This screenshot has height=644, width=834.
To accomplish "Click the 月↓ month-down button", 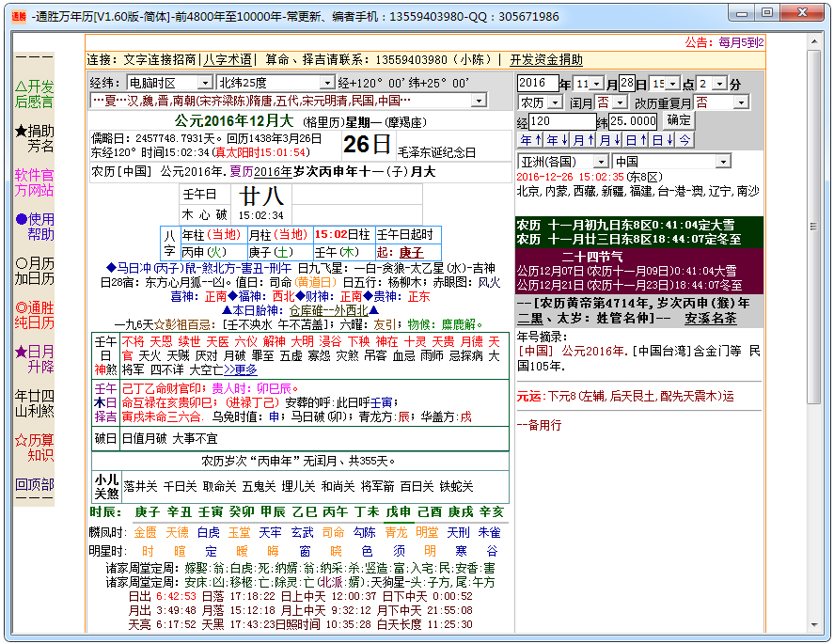I will 609,140.
